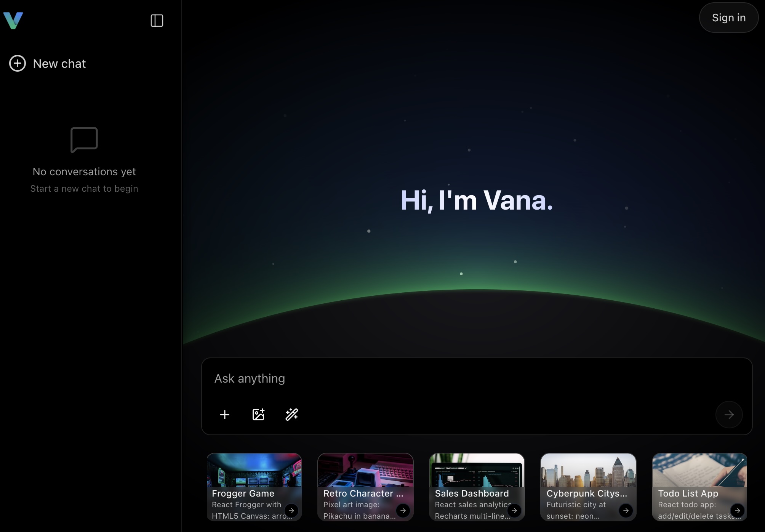This screenshot has height=532, width=765.
Task: Click the Ask anything input field
Action: 457,378
